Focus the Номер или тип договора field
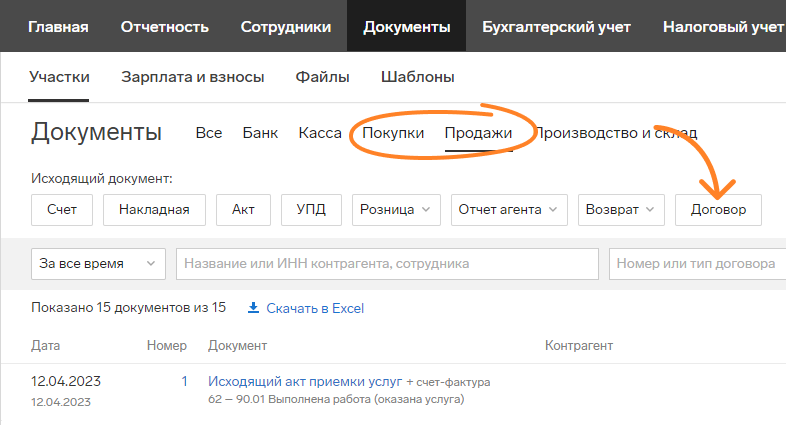Viewport: 786px width, 425px height. point(697,264)
